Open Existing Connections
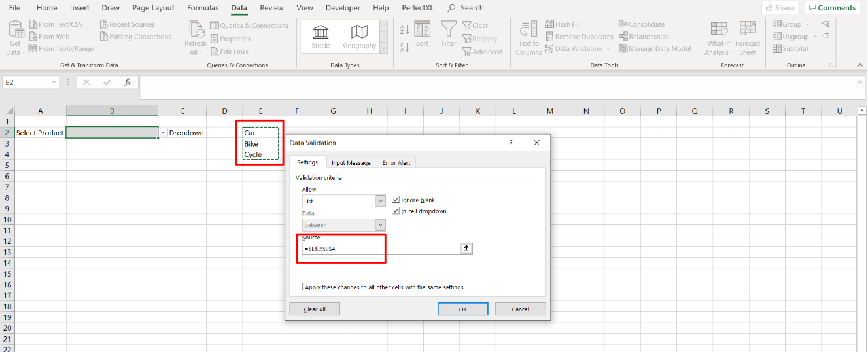Image resolution: width=868 pixels, height=352 pixels. pos(135,37)
